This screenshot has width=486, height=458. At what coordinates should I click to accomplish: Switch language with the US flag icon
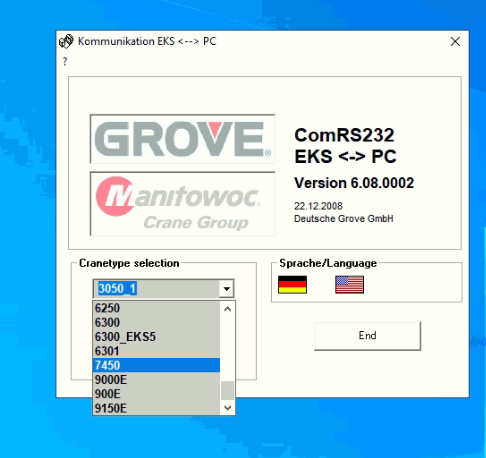[x=349, y=285]
